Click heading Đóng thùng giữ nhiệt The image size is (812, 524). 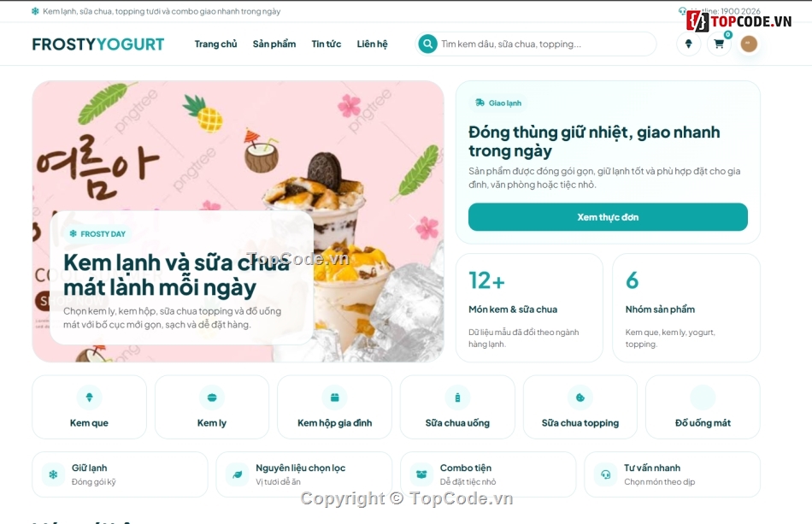(x=594, y=141)
